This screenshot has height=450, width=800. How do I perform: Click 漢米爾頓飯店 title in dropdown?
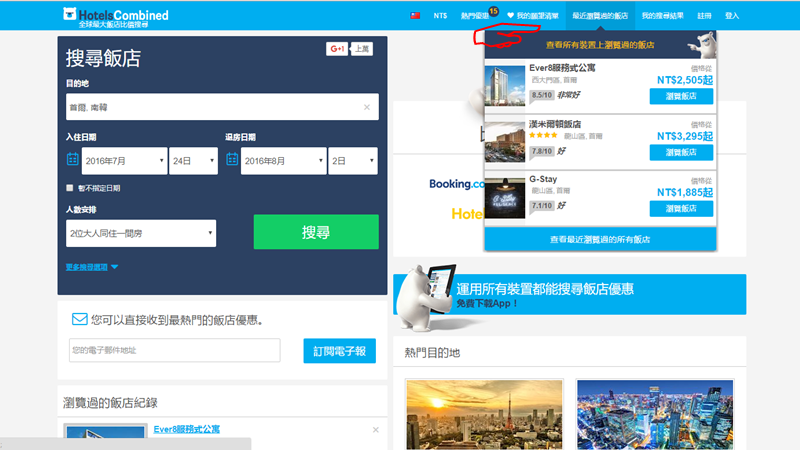tap(555, 124)
